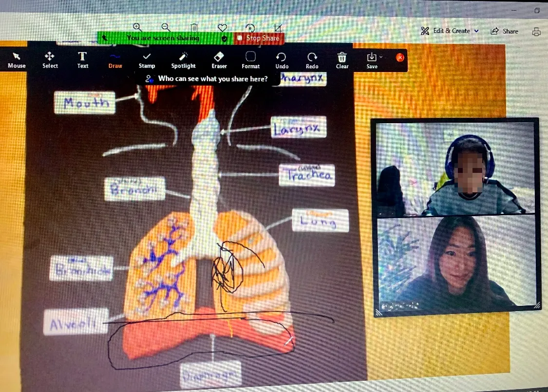Rotate the photo
548x392 pixels.
[250, 28]
